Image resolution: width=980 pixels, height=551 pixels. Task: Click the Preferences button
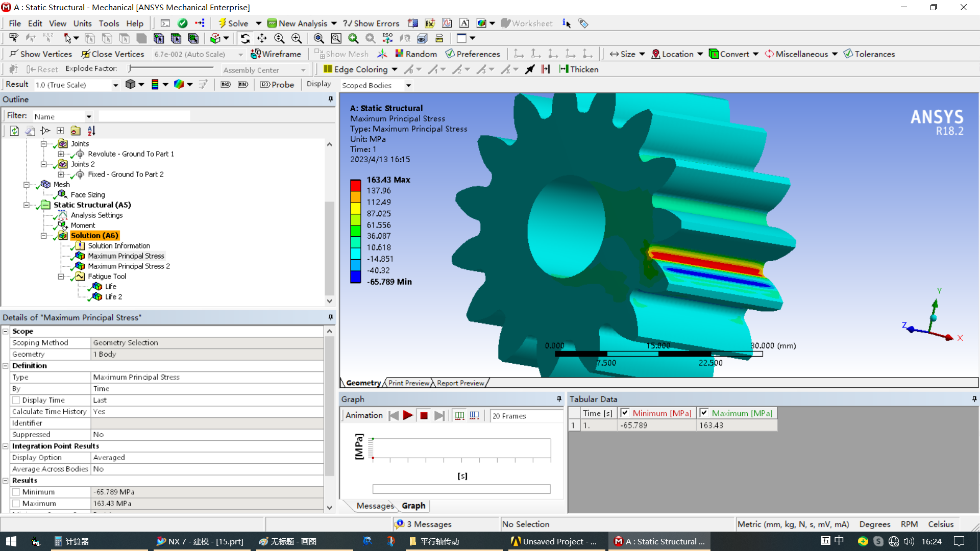point(473,54)
